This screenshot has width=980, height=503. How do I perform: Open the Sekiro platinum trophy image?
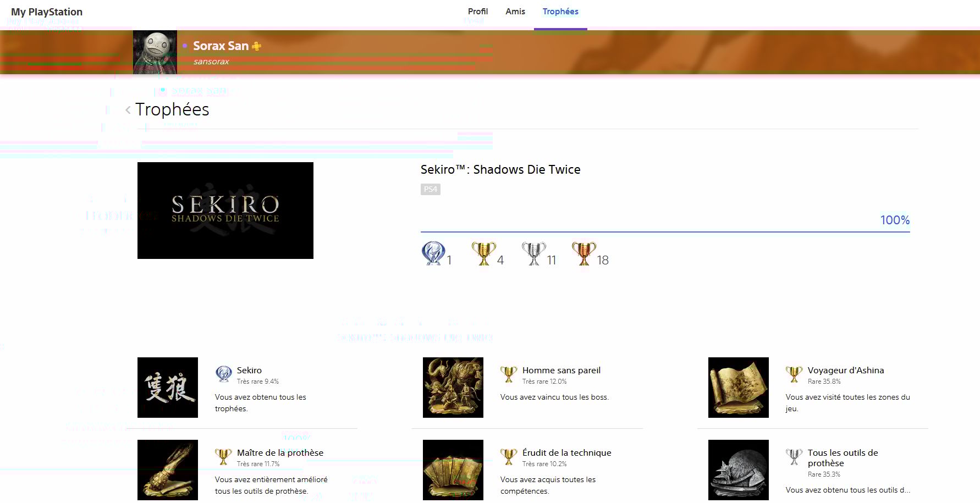pyautogui.click(x=168, y=388)
